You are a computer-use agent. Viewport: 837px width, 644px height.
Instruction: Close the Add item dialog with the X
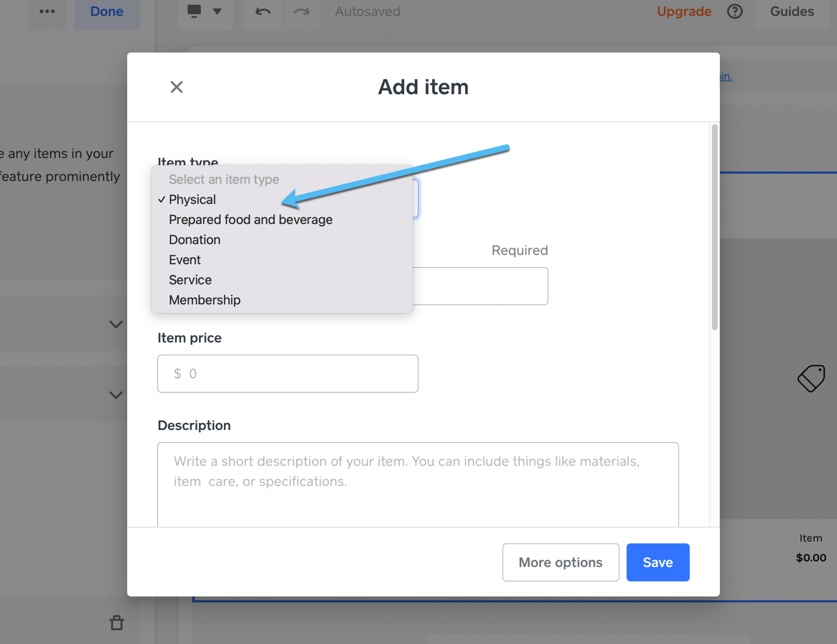[177, 86]
